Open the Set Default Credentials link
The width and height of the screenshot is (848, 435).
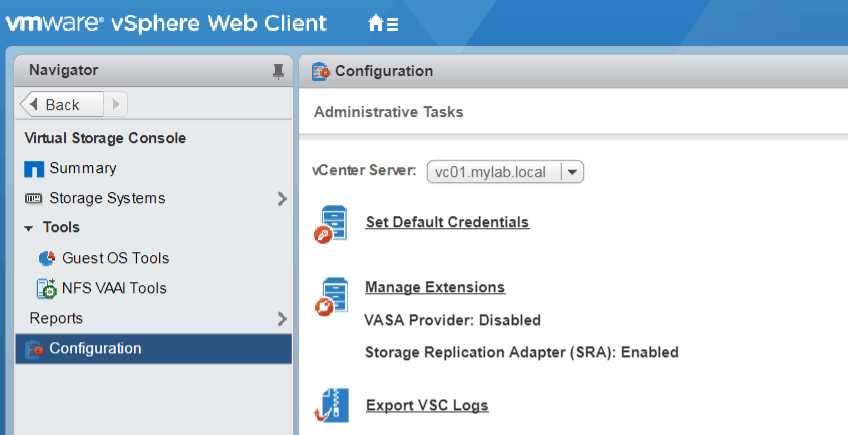click(447, 222)
